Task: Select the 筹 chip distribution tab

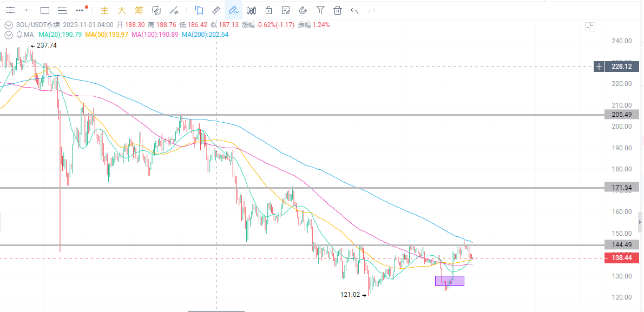Action: 139,10
